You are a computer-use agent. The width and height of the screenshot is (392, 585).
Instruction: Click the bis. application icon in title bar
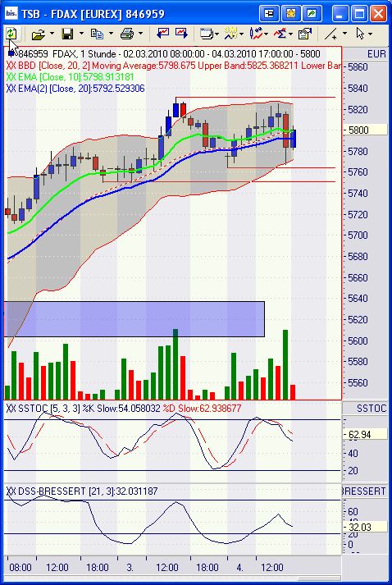pyautogui.click(x=11, y=14)
